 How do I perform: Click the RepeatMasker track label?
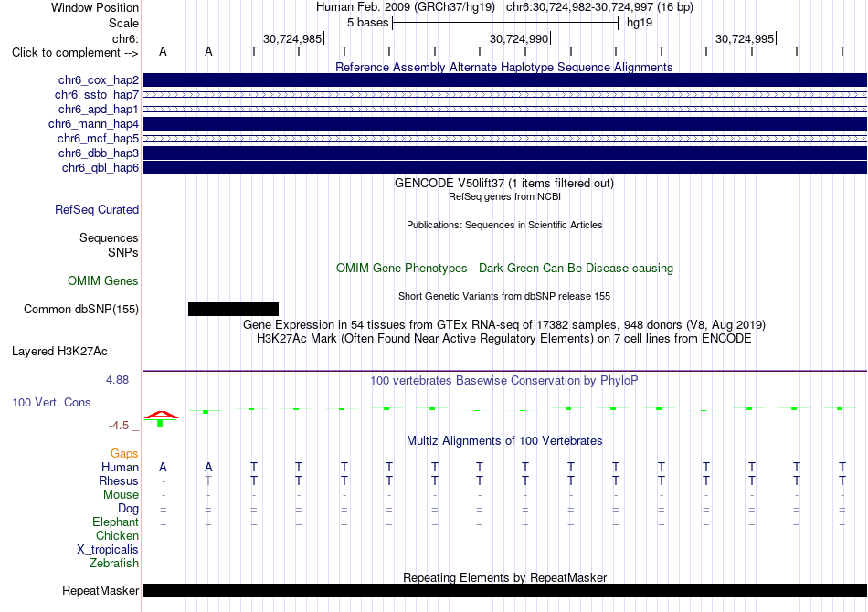coord(101,591)
